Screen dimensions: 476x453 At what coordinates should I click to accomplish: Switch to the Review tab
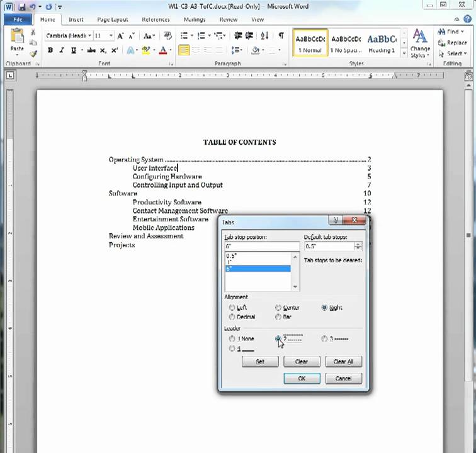(x=229, y=20)
